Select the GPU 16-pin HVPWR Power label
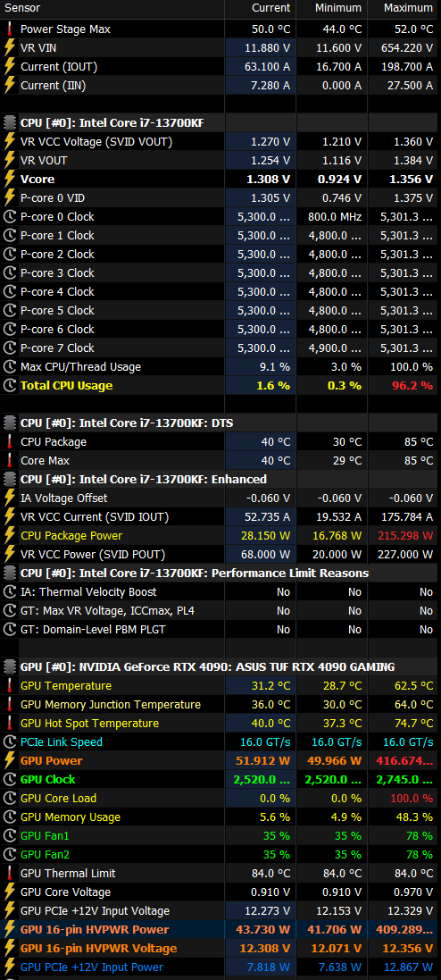The image size is (441, 980). [x=95, y=929]
